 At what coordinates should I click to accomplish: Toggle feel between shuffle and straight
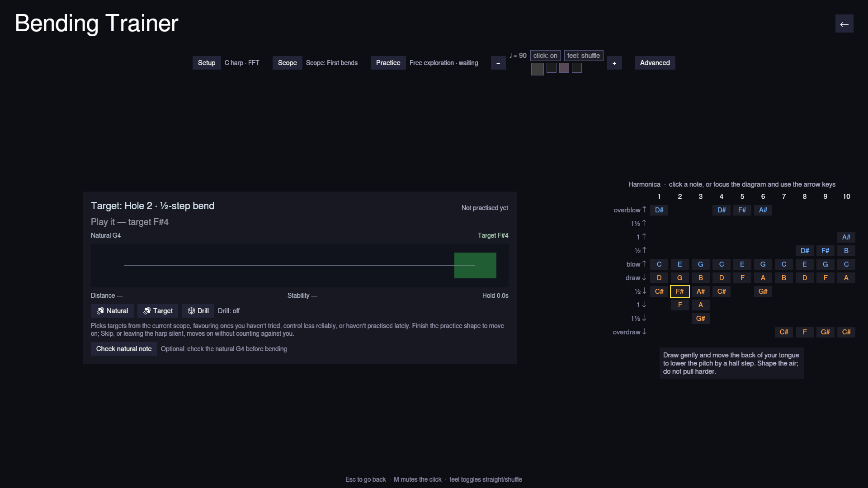584,56
